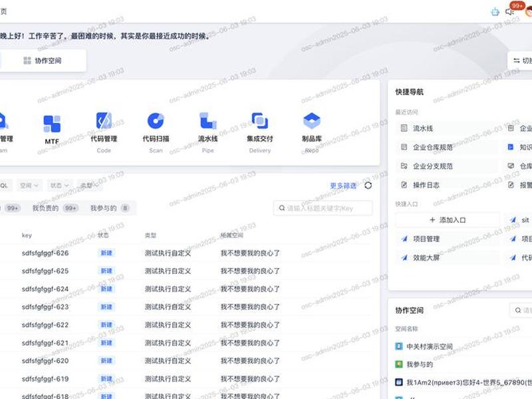Click 新建 status tag of sdfsfgfggf-626

pos(106,253)
